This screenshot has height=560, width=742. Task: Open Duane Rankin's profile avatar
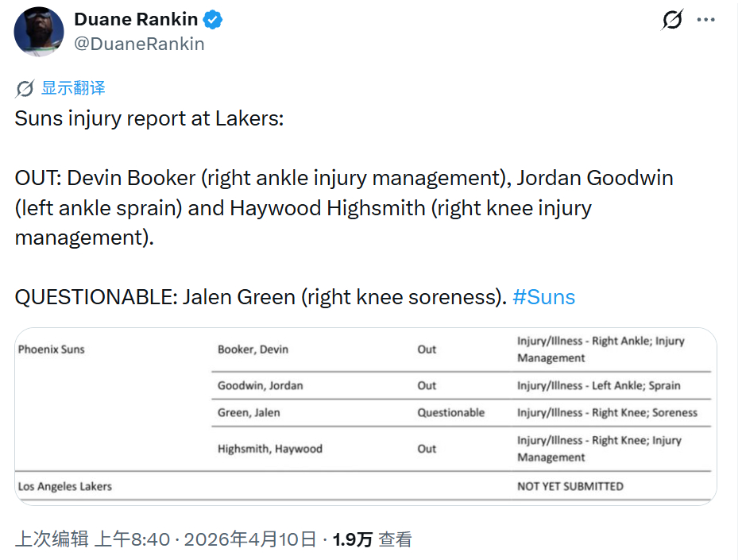[38, 32]
